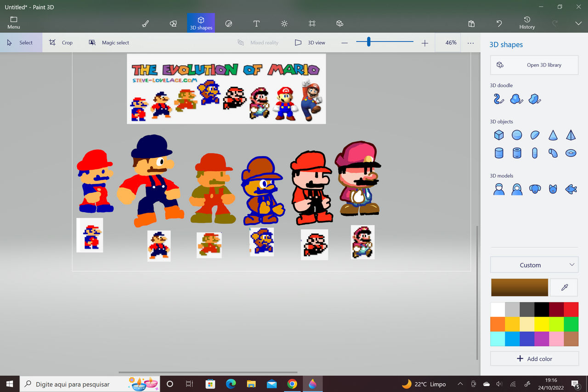Insert the Dog 3D model
This screenshot has height=392, width=588.
point(535,189)
